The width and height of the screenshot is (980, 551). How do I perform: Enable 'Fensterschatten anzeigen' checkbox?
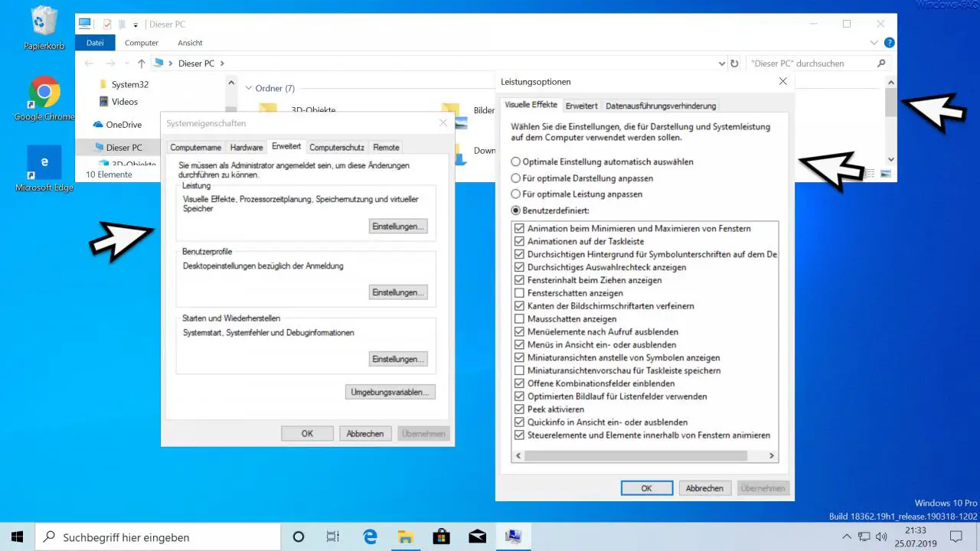tap(520, 293)
